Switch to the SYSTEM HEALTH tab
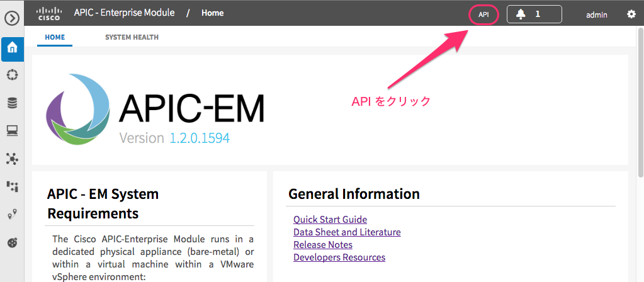Screen dimensions: 644x282 click(132, 37)
